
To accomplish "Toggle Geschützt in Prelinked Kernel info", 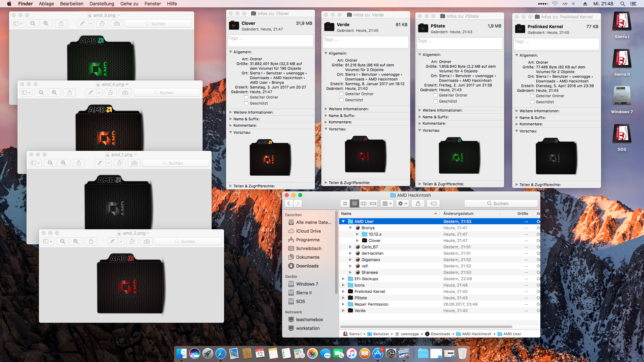I will tap(532, 102).
